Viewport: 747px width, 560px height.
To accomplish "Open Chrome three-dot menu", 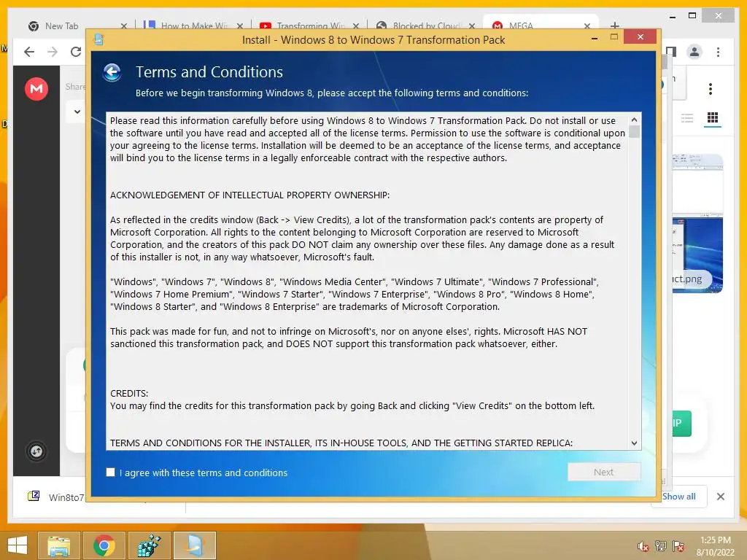I will [718, 52].
